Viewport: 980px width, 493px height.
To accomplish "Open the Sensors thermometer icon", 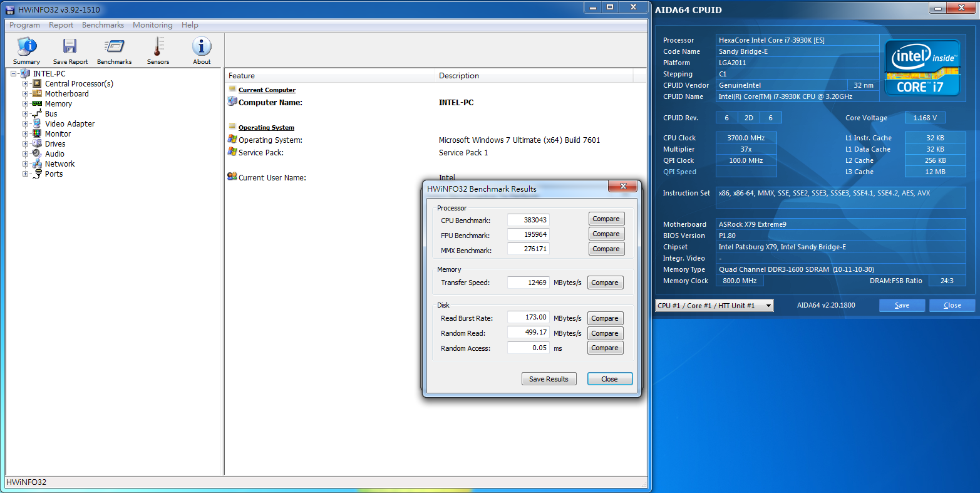I will (158, 51).
